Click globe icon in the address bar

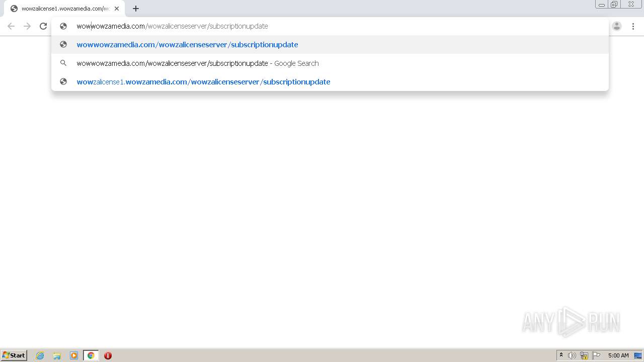[63, 26]
